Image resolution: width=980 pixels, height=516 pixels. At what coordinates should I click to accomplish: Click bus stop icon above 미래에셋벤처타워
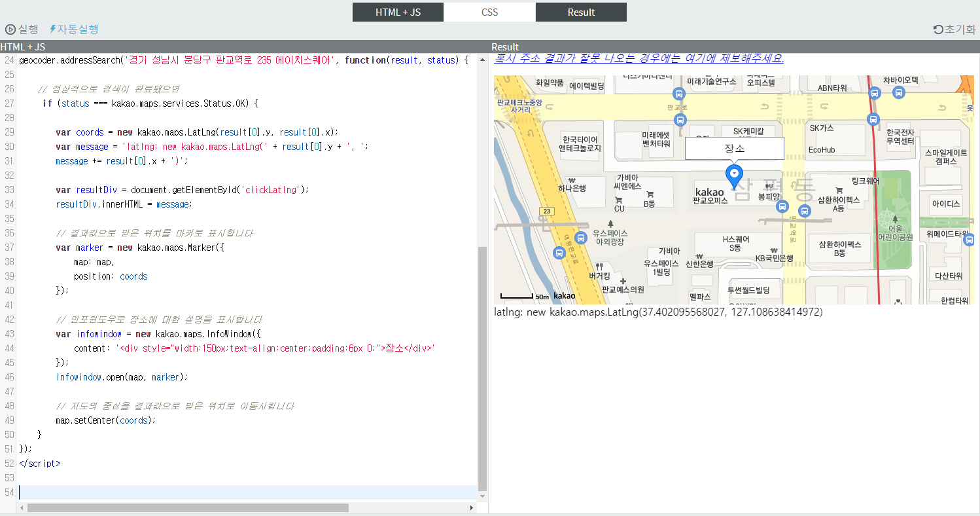(680, 120)
